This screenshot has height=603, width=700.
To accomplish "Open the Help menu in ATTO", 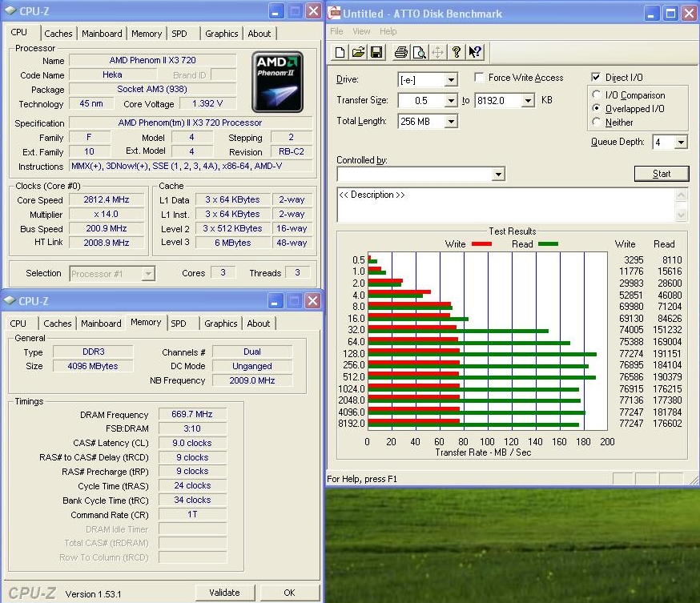I will pyautogui.click(x=388, y=31).
